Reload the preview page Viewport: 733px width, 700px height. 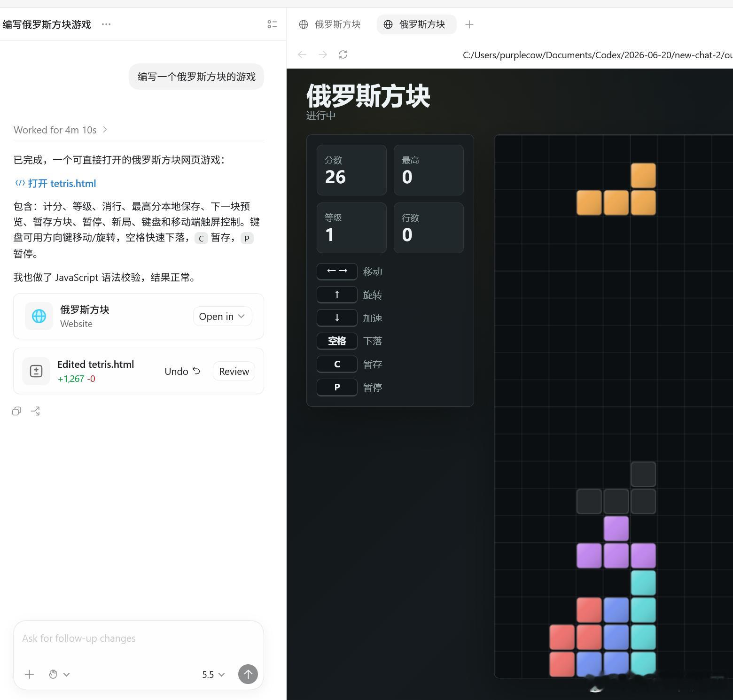point(343,54)
